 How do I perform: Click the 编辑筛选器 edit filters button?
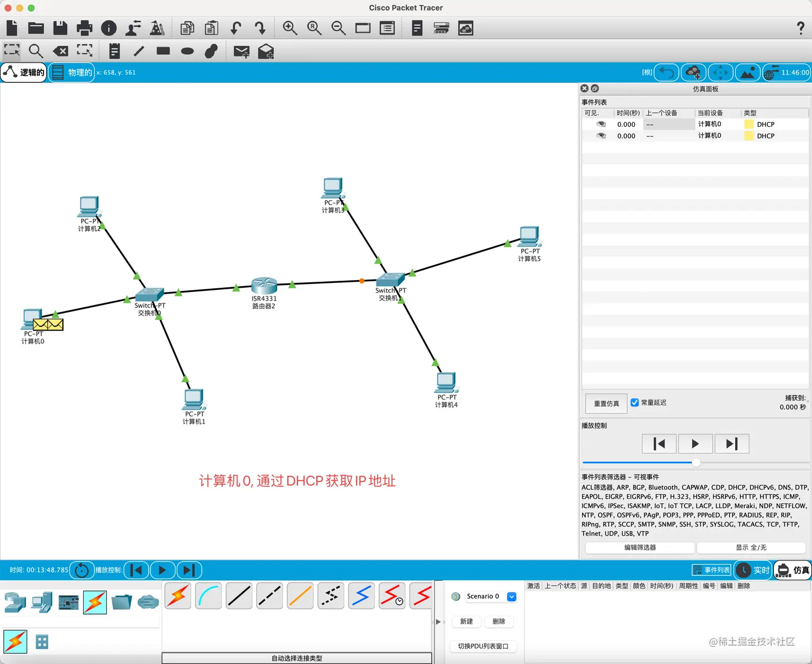640,548
